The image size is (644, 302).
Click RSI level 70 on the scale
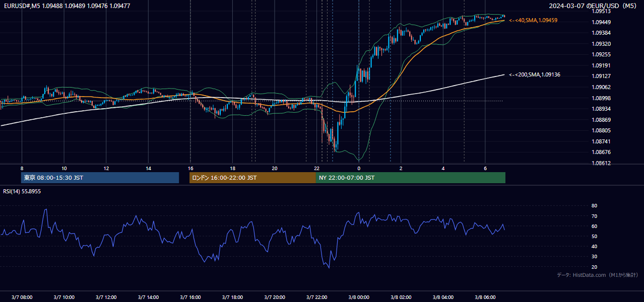pos(595,216)
